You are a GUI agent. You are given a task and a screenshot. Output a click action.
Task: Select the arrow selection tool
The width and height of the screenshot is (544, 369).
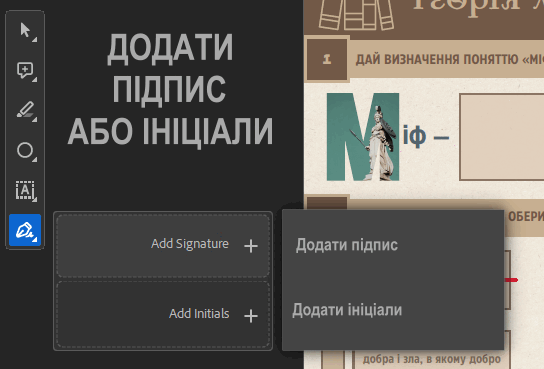25,31
